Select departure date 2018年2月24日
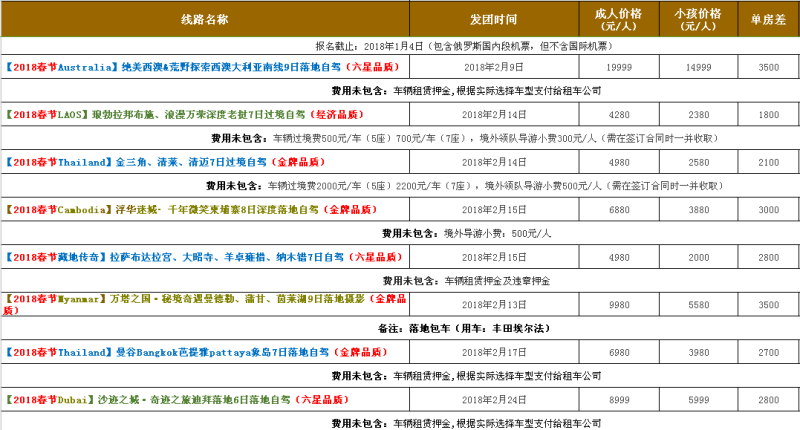Viewport: 800px width, 430px height. 493,399
